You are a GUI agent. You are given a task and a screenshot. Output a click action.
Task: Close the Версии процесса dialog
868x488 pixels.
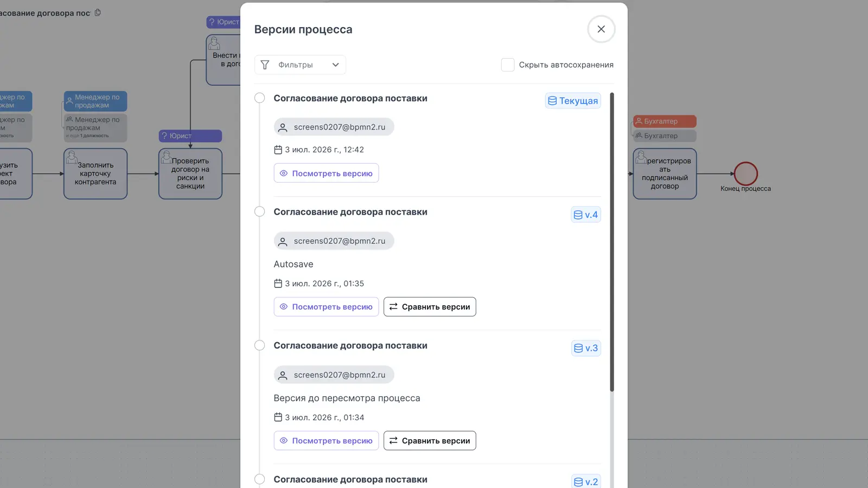click(601, 29)
